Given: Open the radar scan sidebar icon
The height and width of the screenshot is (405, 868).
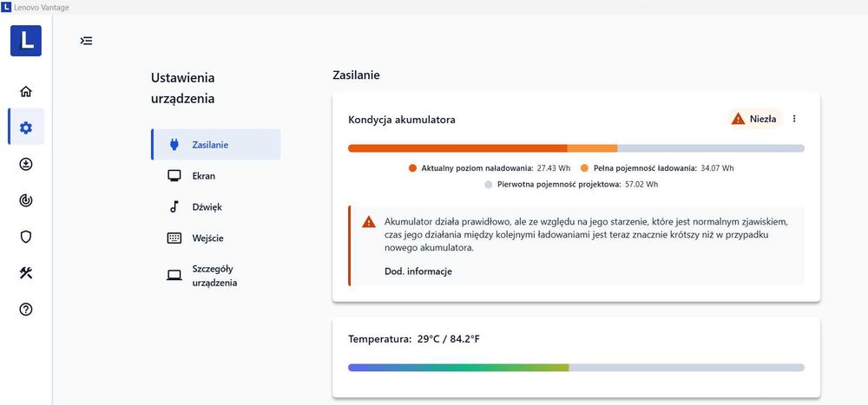Looking at the screenshot, I should click(26, 200).
